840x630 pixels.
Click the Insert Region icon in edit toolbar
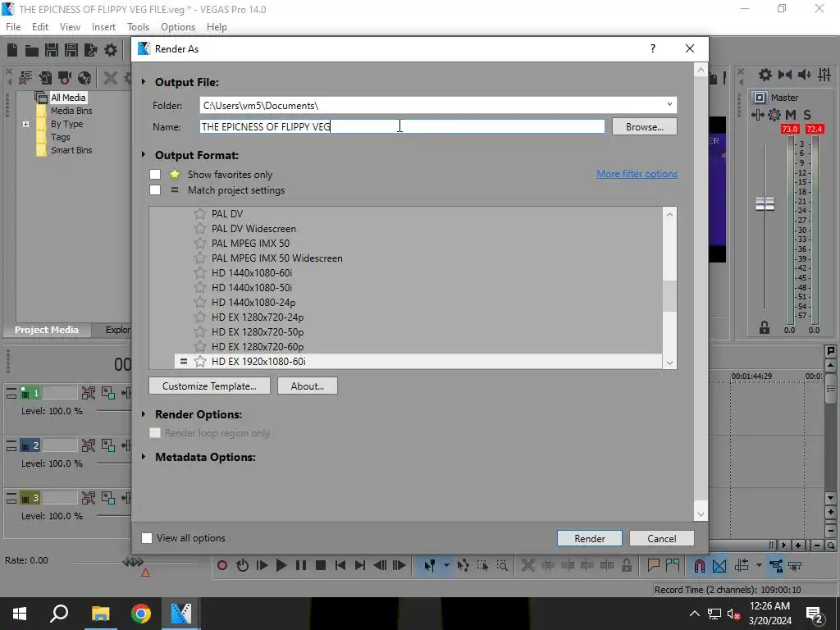click(x=673, y=565)
